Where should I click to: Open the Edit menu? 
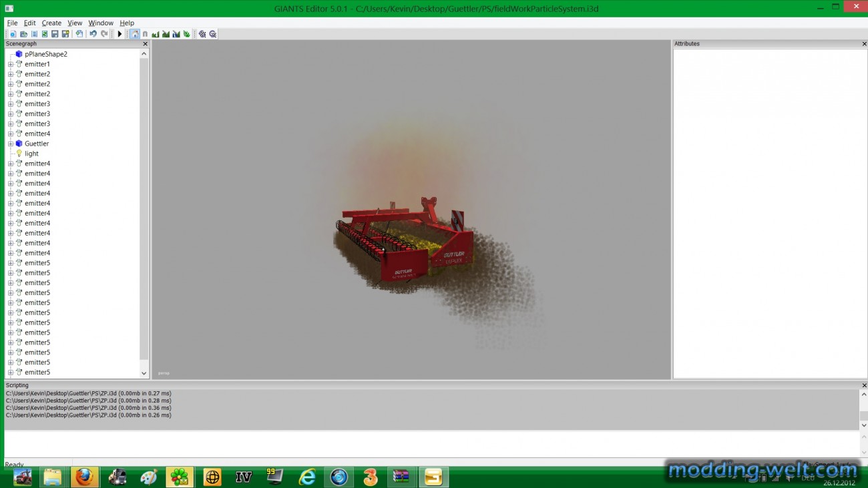tap(29, 23)
